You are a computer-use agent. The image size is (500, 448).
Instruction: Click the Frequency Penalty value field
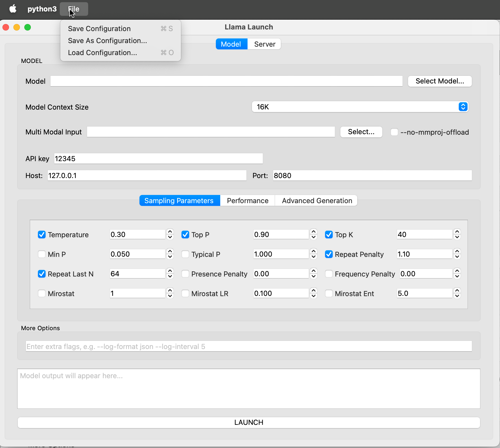point(426,274)
